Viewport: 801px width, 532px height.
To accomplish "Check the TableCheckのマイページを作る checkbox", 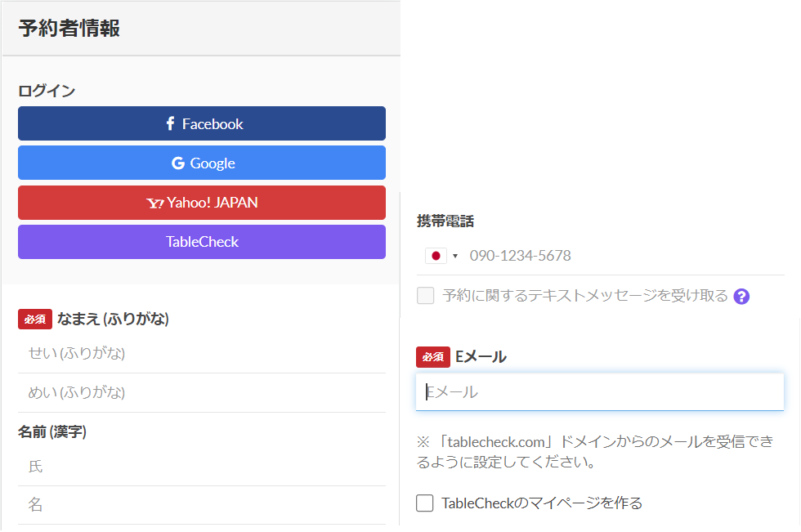I will 425,503.
